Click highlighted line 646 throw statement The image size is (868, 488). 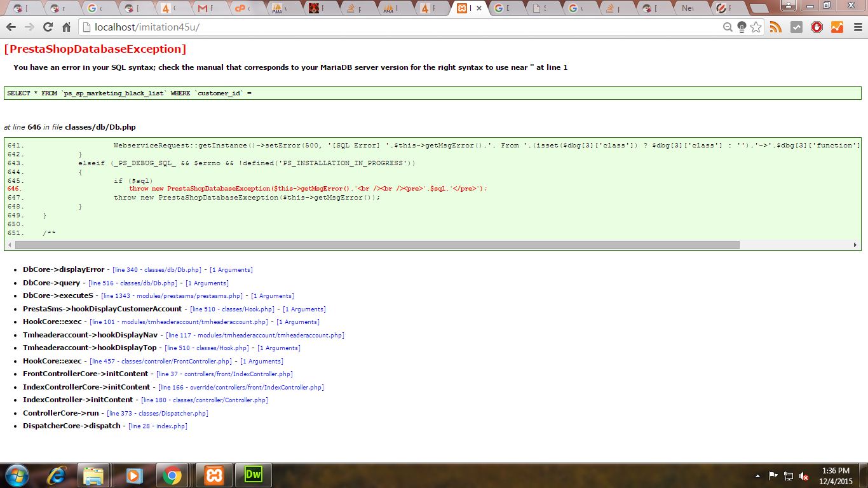tap(308, 189)
